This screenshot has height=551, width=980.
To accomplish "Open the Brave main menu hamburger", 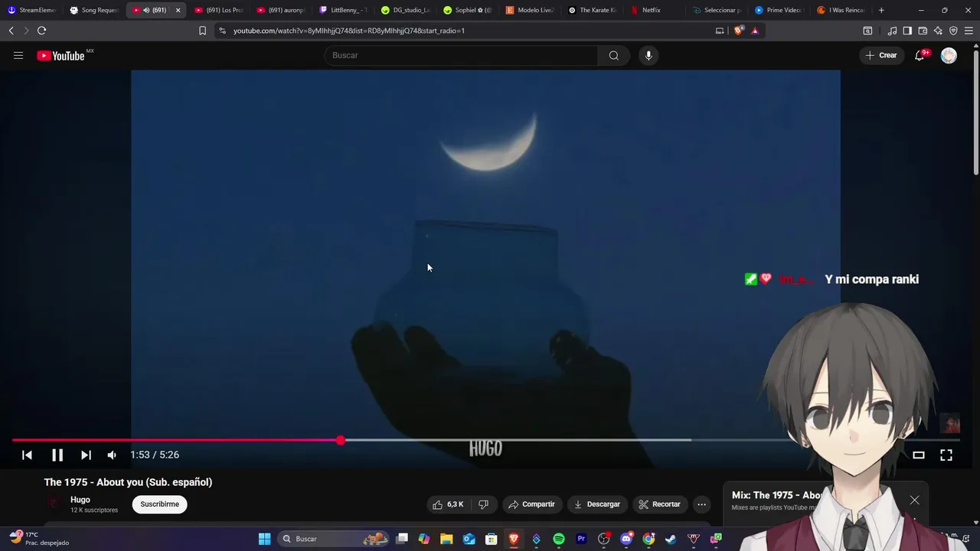I will pyautogui.click(x=969, y=31).
